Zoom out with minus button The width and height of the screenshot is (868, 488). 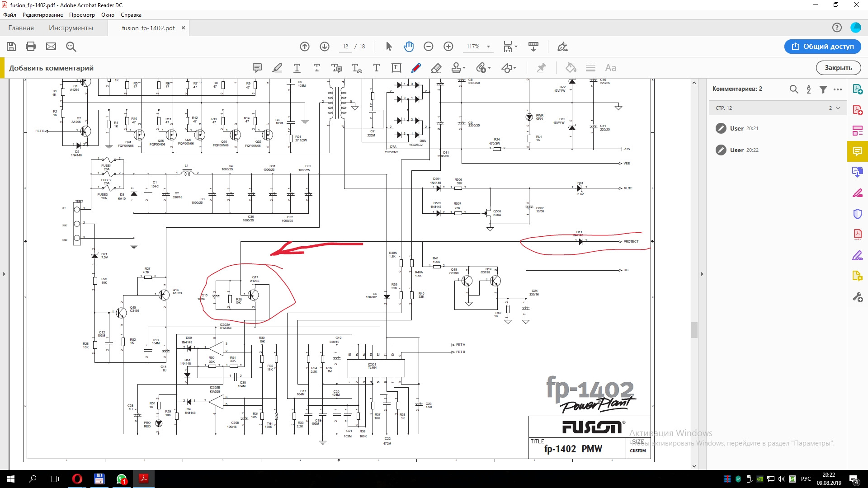(429, 47)
